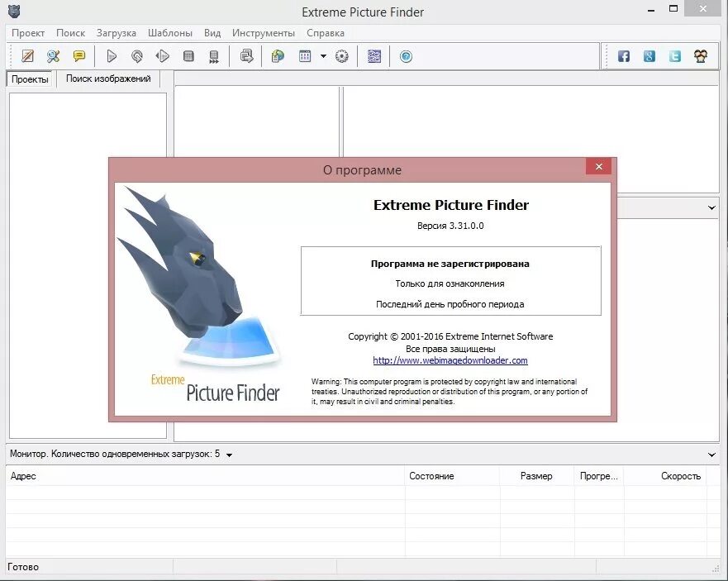Image resolution: width=728 pixels, height=581 pixels.
Task: Click the search images magnifier toolbar icon
Action: point(54,57)
